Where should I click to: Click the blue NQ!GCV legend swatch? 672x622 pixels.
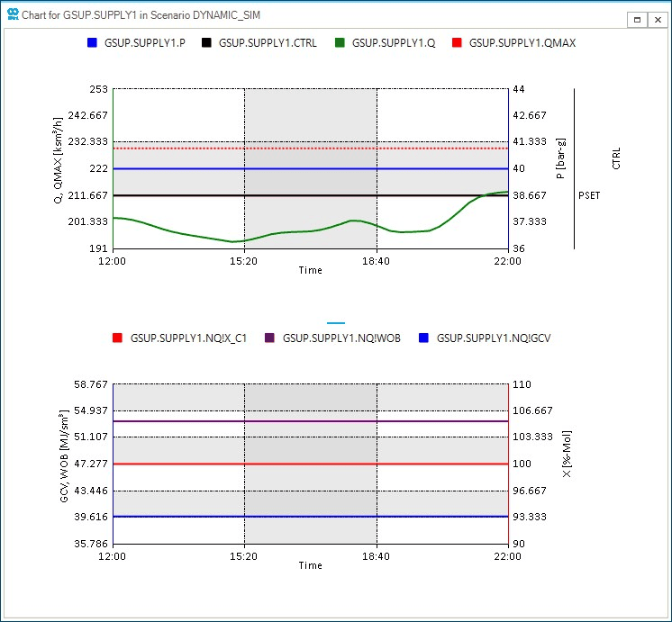[x=423, y=338]
